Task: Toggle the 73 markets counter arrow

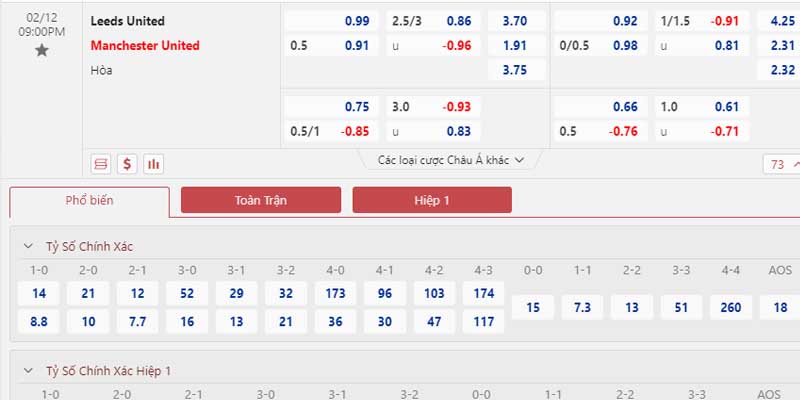Action: click(x=795, y=164)
